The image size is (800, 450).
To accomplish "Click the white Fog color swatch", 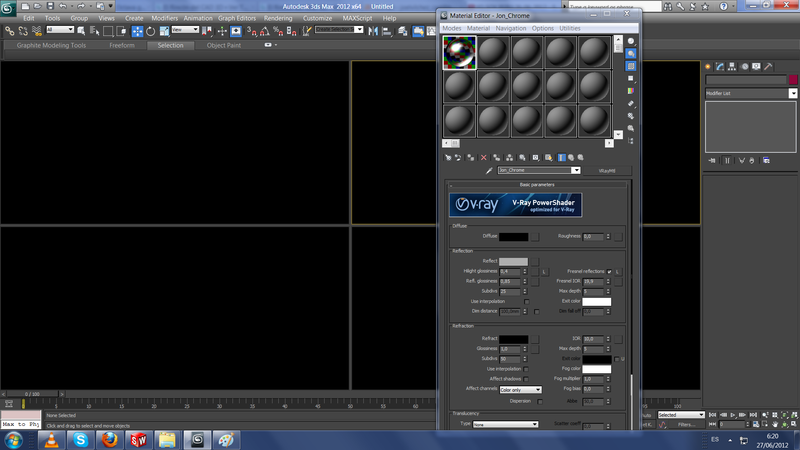I will coord(596,369).
